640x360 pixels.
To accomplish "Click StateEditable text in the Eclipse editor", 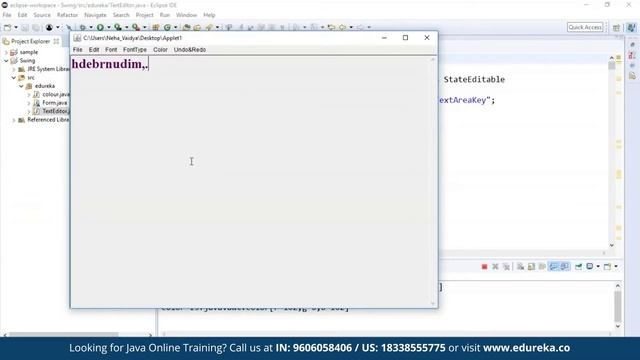I will tap(474, 80).
